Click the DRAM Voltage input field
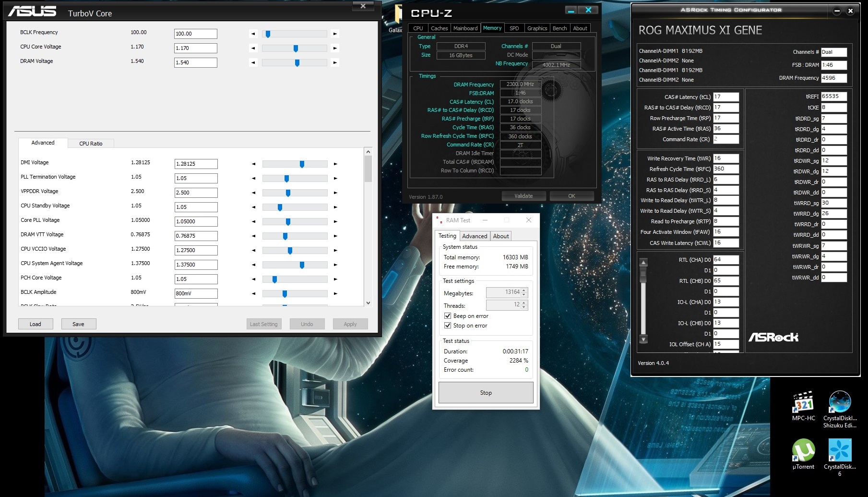868x497 pixels. (x=195, y=62)
